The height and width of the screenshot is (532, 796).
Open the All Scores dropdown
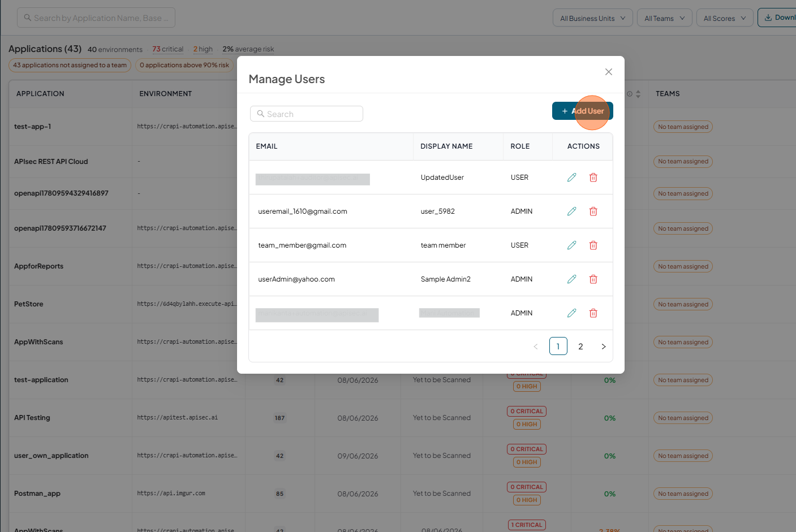tap(725, 18)
